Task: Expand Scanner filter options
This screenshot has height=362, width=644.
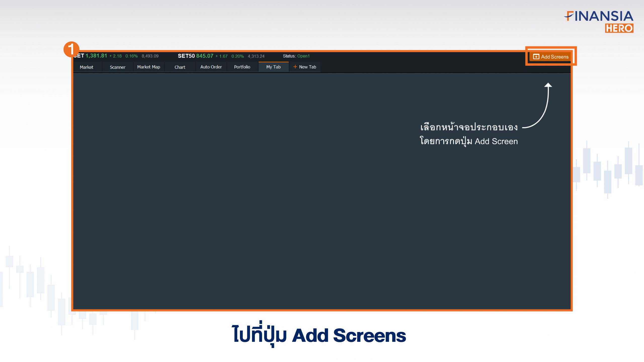Action: pyautogui.click(x=118, y=67)
